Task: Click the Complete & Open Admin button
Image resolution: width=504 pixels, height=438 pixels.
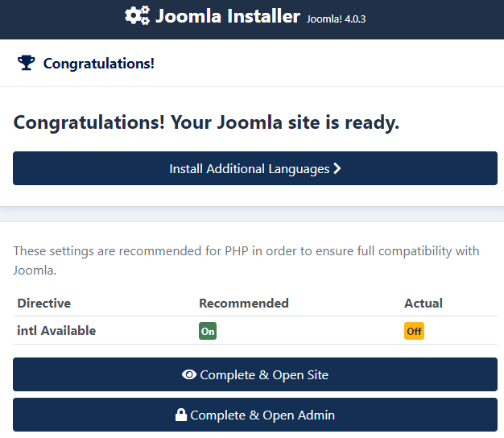Action: (x=255, y=415)
